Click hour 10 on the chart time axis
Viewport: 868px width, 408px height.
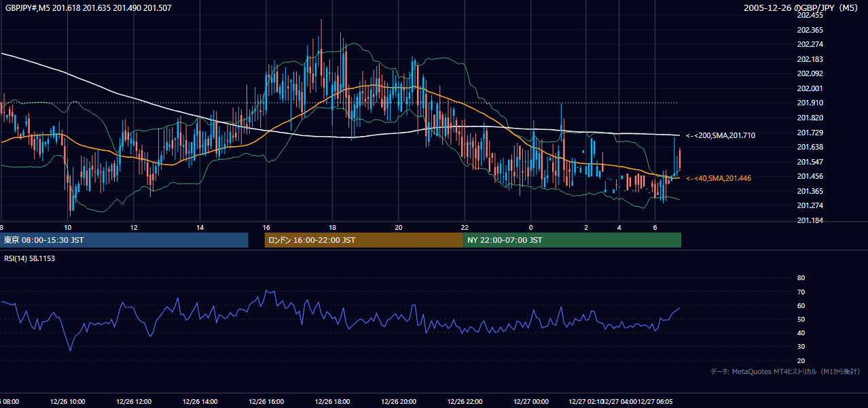pos(67,227)
